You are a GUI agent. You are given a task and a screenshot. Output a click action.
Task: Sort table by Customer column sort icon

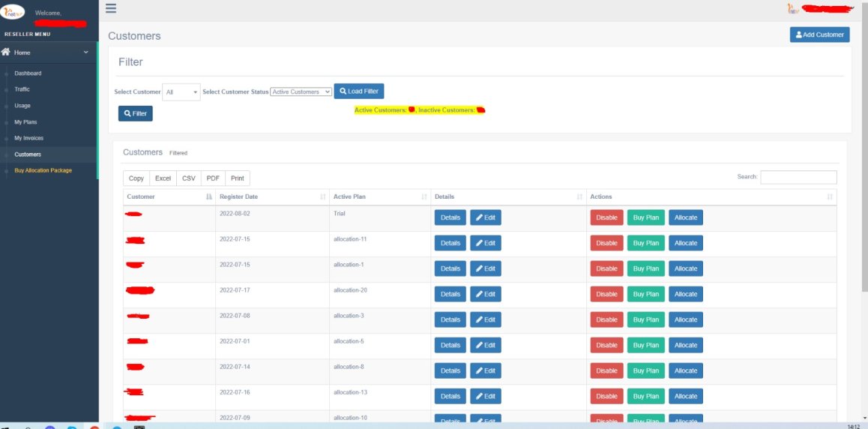tap(208, 196)
